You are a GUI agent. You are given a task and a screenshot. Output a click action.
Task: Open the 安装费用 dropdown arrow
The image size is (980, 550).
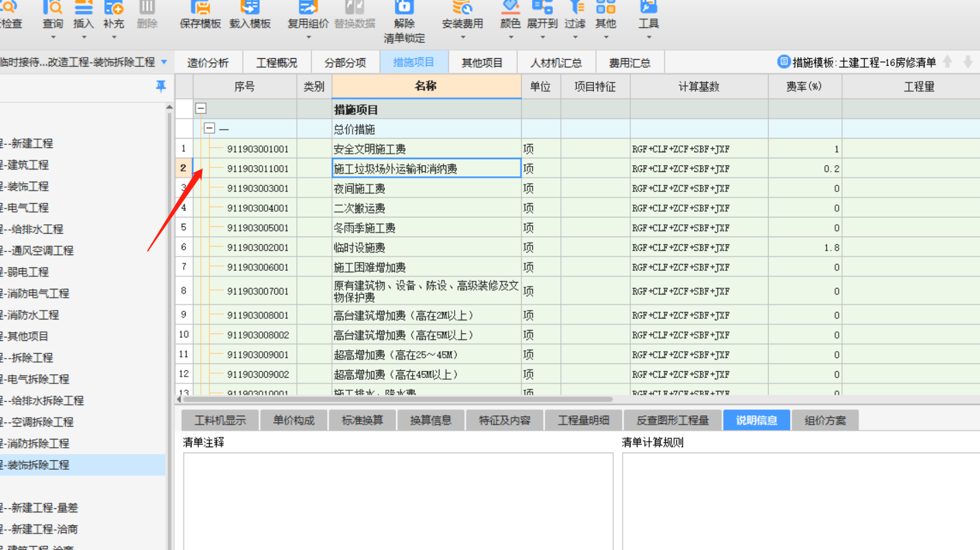point(462,37)
